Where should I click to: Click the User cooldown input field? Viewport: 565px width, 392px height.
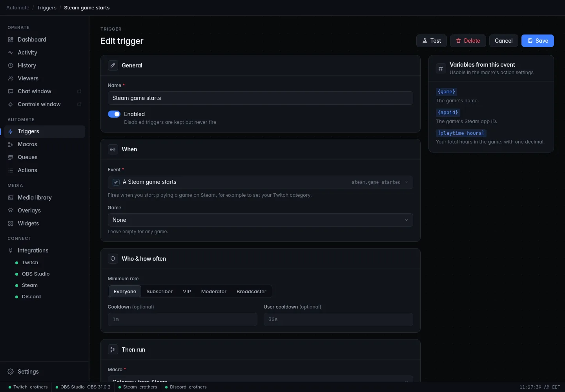(338, 319)
